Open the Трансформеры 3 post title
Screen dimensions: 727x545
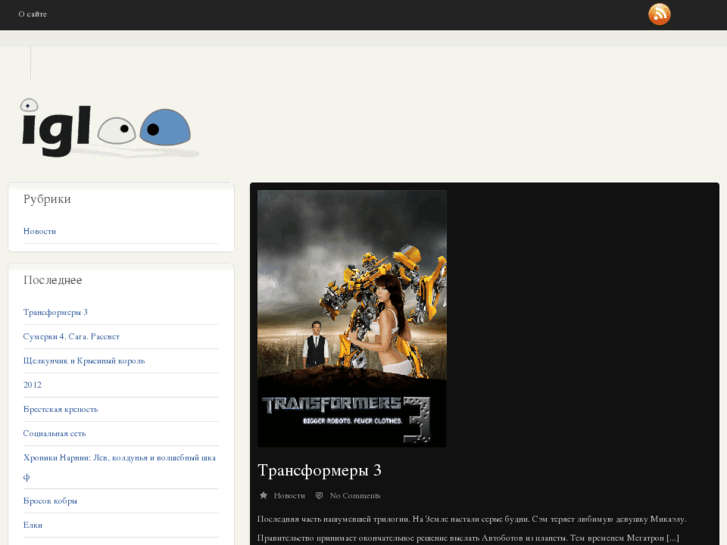(319, 470)
